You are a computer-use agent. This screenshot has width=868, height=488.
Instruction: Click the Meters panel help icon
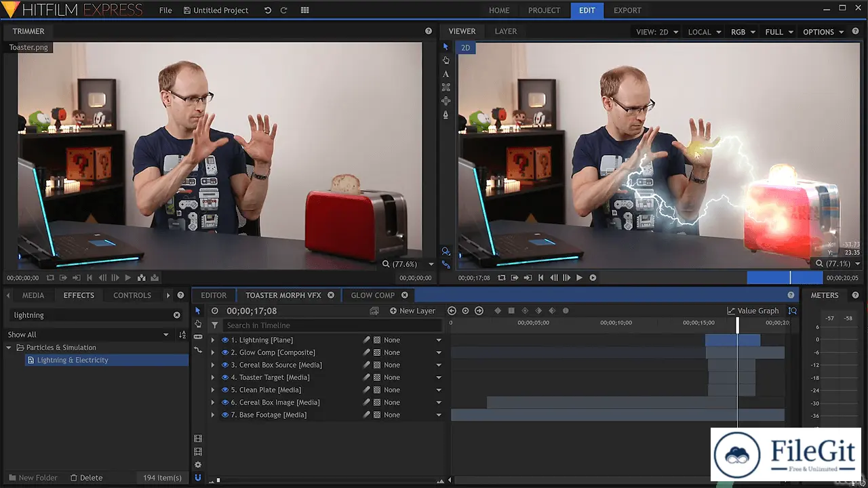855,296
